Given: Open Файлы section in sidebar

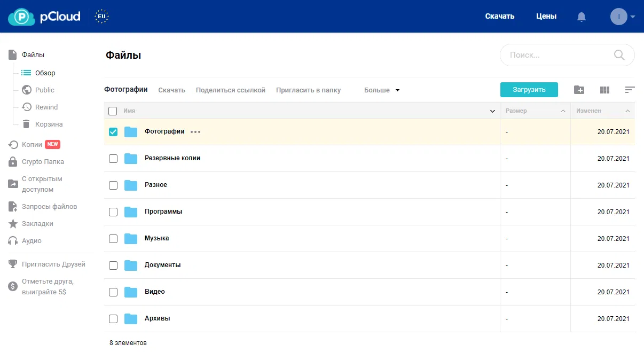Looking at the screenshot, I should [x=26, y=54].
